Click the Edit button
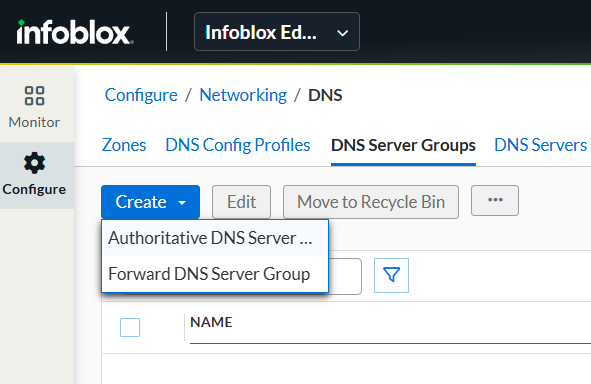This screenshot has height=384, width=591. (x=241, y=202)
